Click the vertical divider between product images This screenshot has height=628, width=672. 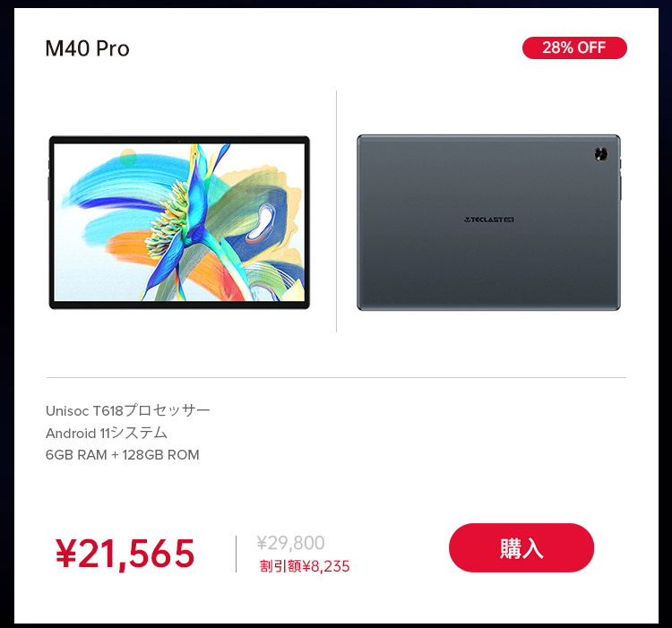click(x=336, y=211)
